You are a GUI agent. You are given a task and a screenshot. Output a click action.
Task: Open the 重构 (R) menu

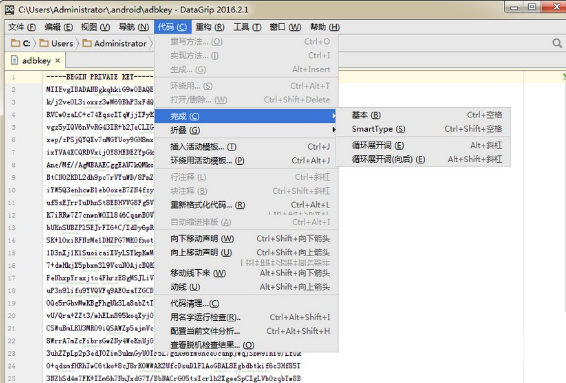click(x=210, y=27)
